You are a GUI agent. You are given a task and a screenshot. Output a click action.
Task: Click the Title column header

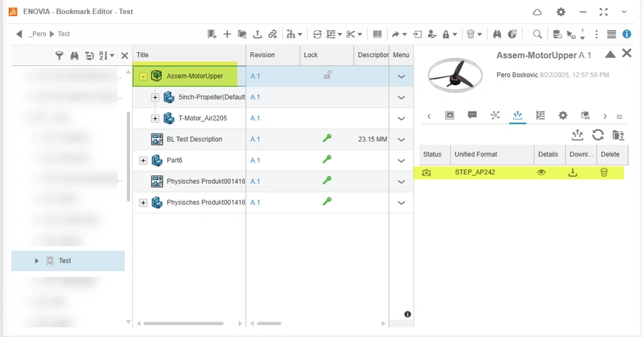point(189,55)
